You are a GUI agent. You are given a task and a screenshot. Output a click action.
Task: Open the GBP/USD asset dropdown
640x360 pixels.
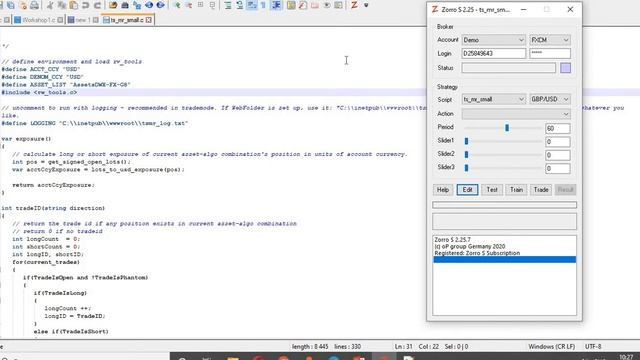click(550, 99)
